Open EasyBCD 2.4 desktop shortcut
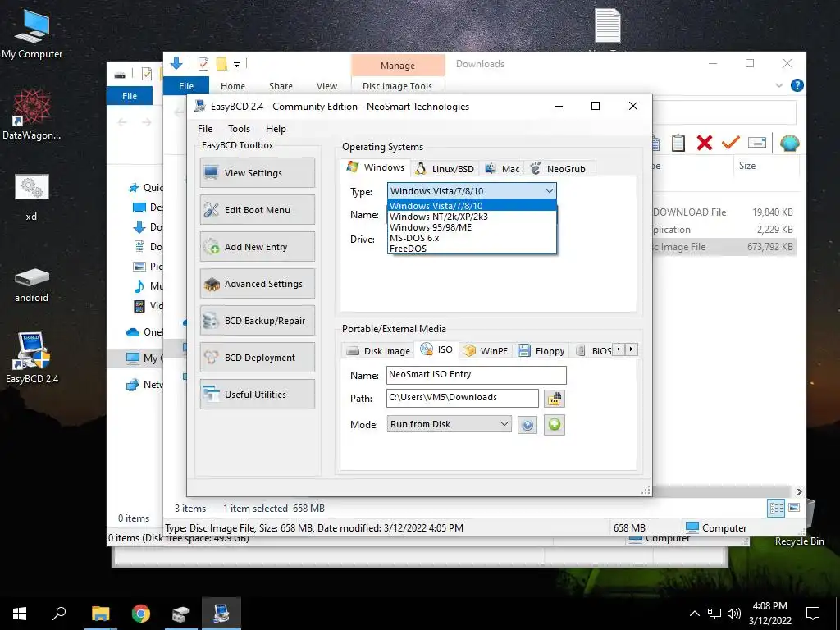 coord(32,358)
